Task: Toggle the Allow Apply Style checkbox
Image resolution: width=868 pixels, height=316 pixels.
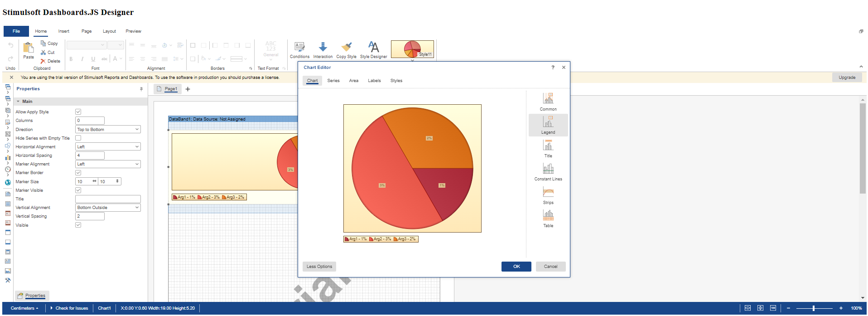Action: coord(78,112)
